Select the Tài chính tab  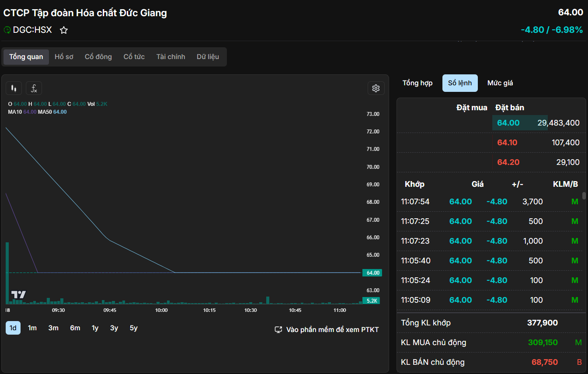coord(170,57)
